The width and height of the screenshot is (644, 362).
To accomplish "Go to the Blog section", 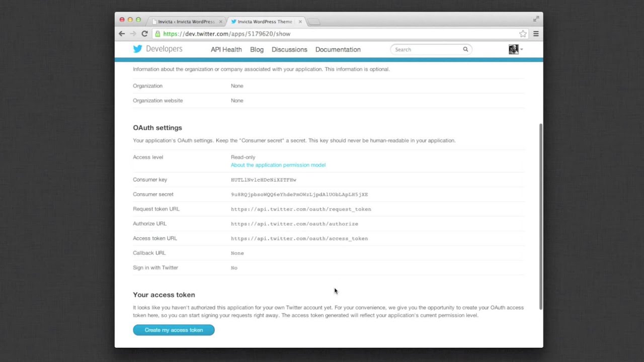I will tap(257, 49).
